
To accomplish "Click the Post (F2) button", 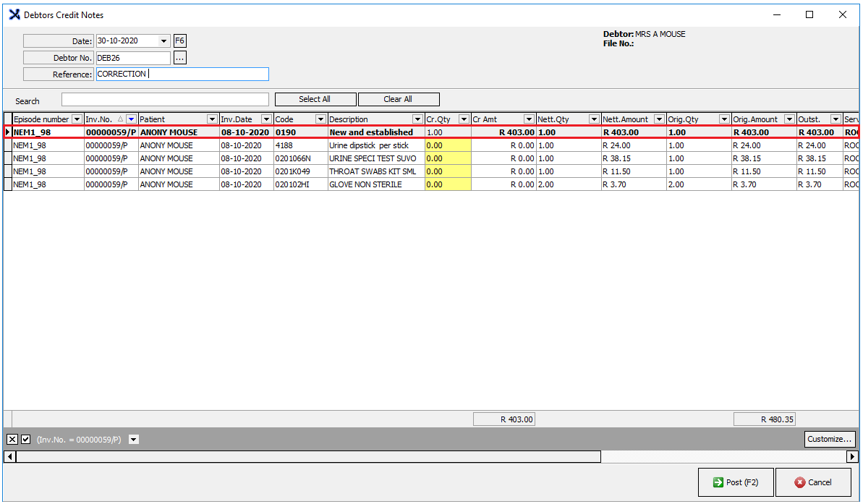I will tap(735, 482).
